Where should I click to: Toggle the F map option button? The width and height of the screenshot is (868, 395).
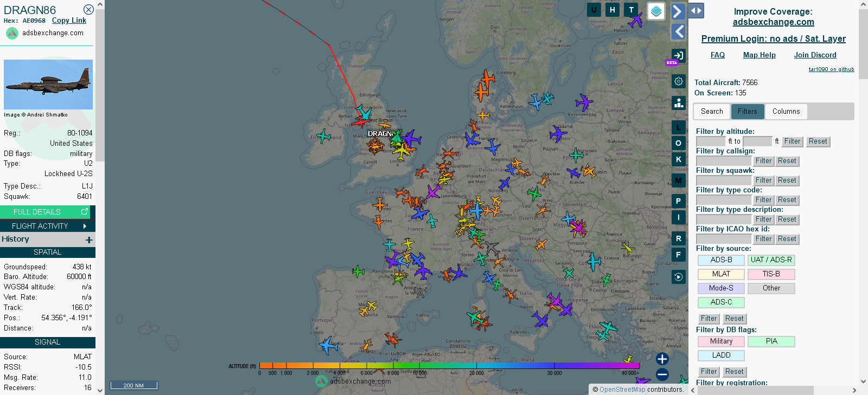(x=679, y=255)
